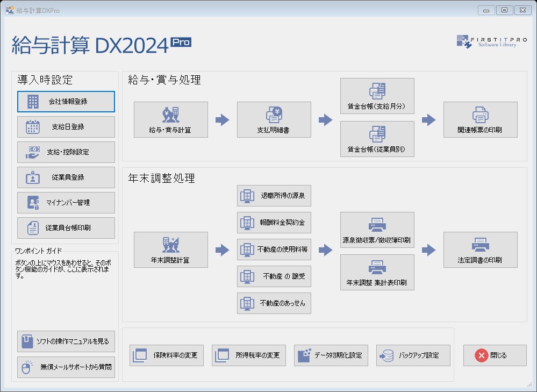Minimize the 給与計算DXPro window
This screenshot has width=537, height=392.
point(486,10)
